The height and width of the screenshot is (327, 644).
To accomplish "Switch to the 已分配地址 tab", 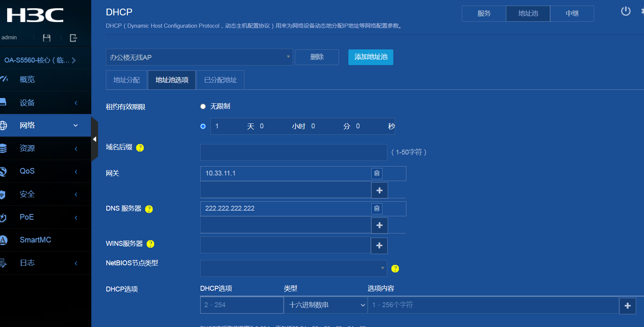I will (x=220, y=80).
